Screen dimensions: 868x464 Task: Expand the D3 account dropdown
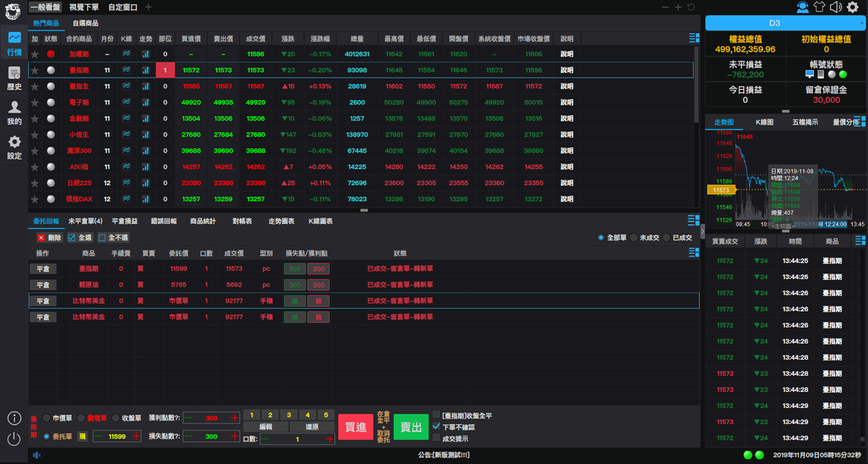pyautogui.click(x=785, y=24)
